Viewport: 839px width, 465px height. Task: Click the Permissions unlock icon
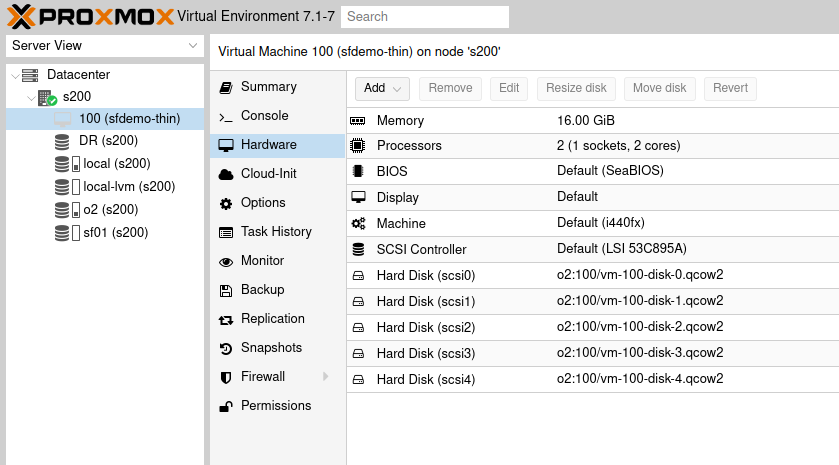(226, 407)
